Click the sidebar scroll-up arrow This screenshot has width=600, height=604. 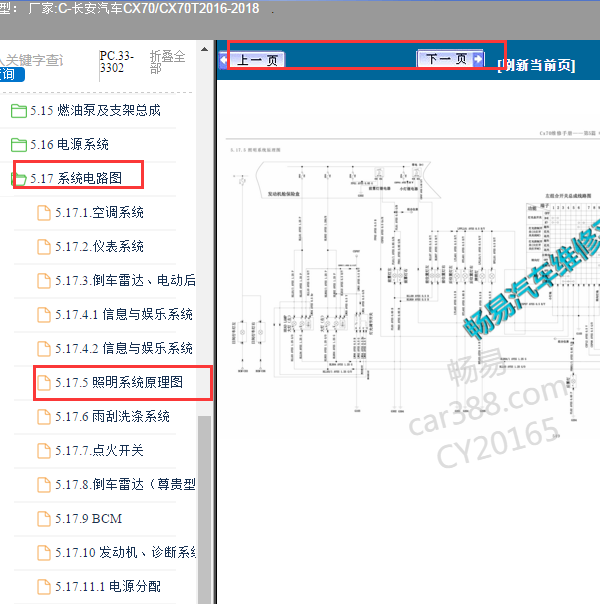[x=204, y=49]
